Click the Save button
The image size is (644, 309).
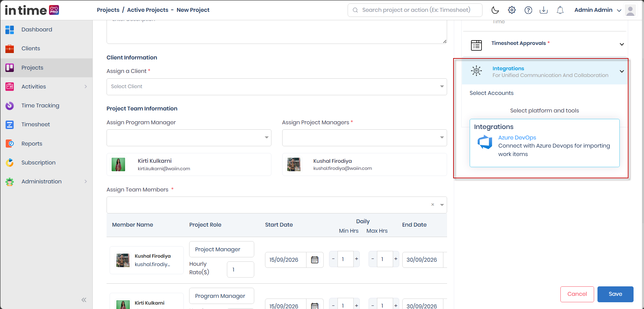615,294
